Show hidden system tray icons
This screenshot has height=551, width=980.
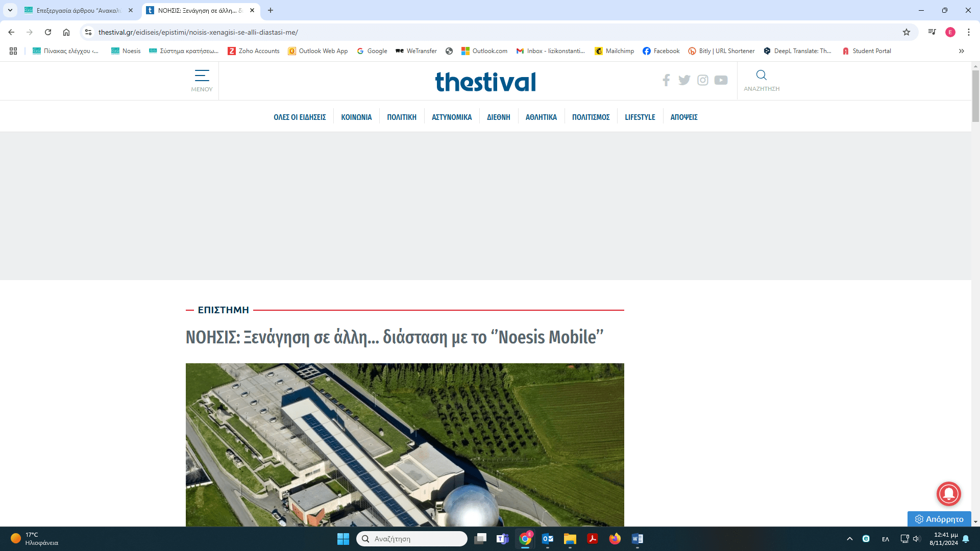click(850, 539)
